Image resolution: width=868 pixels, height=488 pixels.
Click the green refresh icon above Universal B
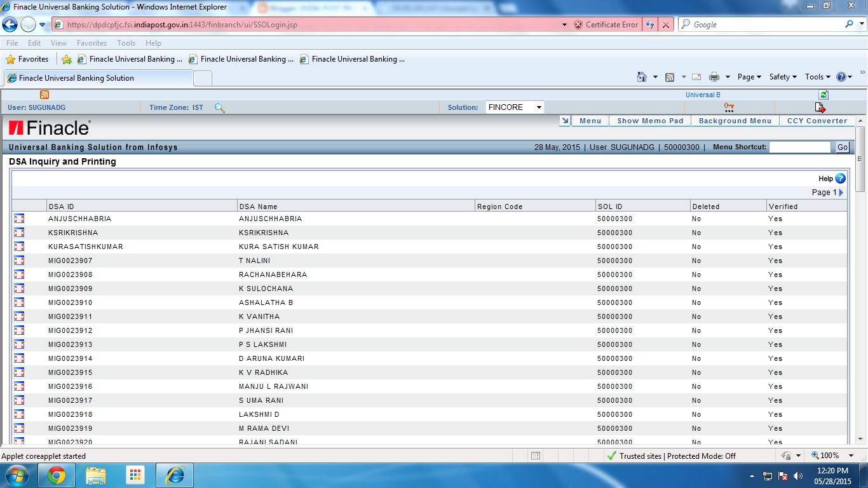(824, 94)
